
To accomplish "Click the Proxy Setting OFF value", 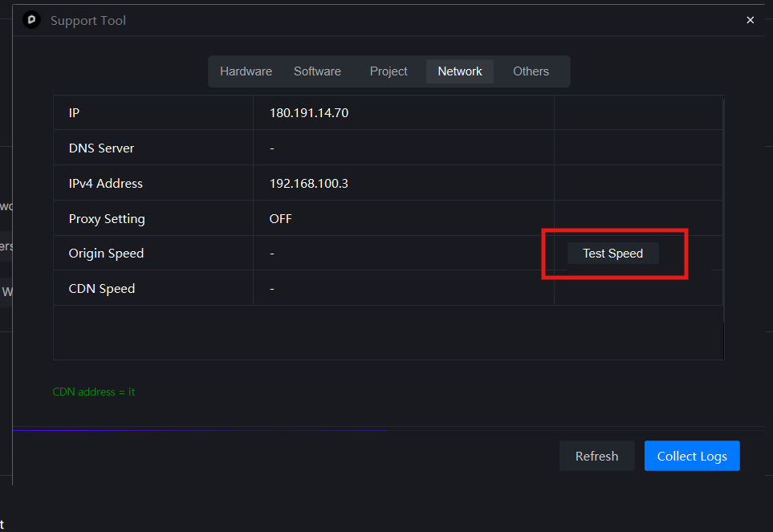I will pyautogui.click(x=281, y=219).
